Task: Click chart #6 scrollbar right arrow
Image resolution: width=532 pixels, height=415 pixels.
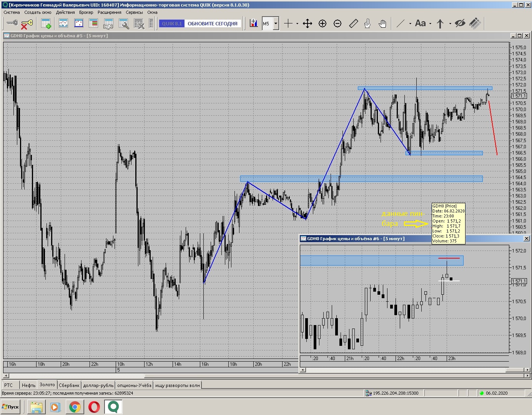Action: click(527, 370)
